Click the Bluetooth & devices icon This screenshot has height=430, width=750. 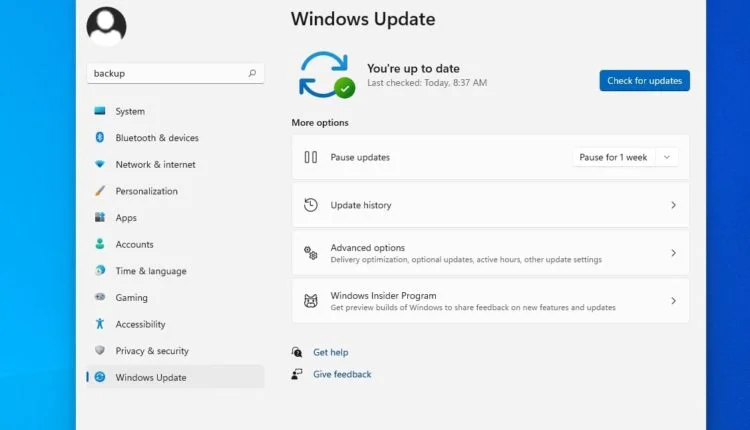(x=99, y=137)
